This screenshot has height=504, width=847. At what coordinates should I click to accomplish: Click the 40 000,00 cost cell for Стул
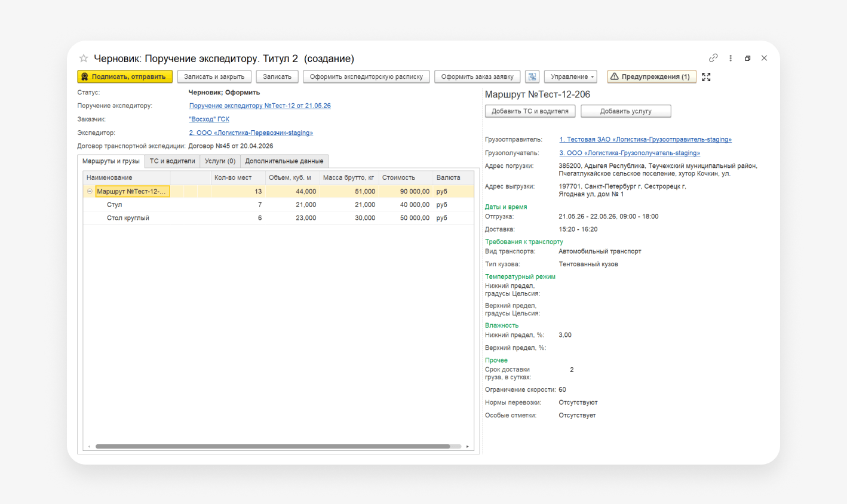pos(406,205)
